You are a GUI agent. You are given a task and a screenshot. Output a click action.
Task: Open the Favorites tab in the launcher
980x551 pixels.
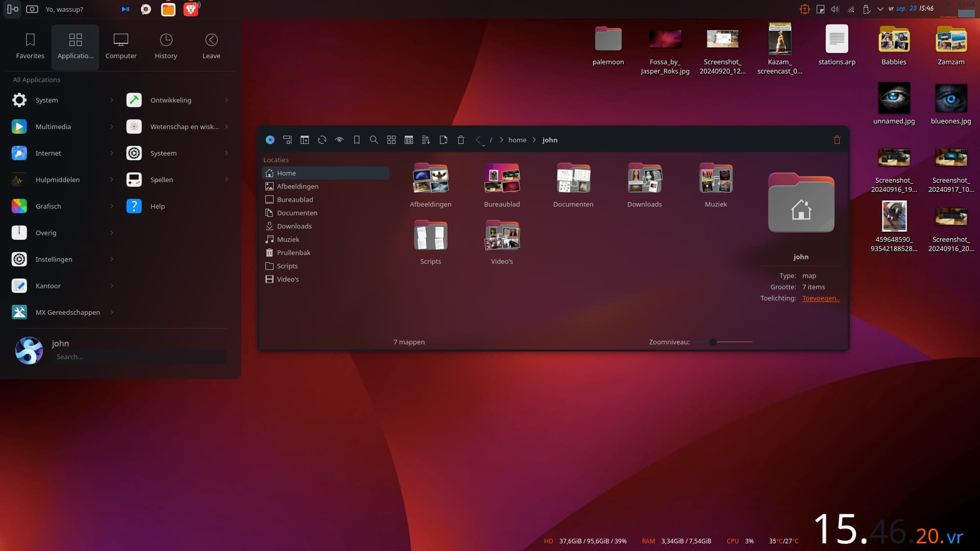click(30, 46)
